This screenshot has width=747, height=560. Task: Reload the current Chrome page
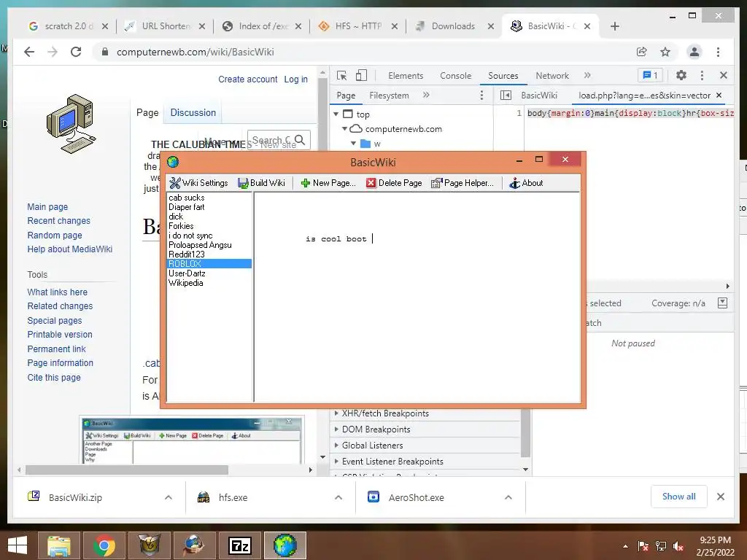tap(76, 52)
